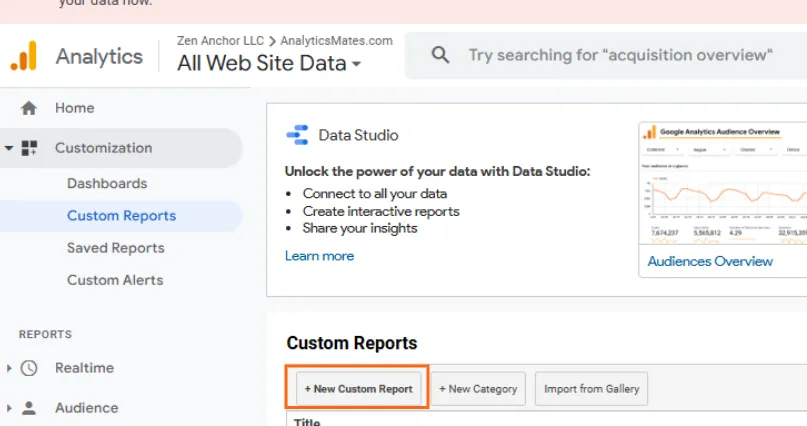
Task: Click the search magnifier icon
Action: click(x=440, y=55)
